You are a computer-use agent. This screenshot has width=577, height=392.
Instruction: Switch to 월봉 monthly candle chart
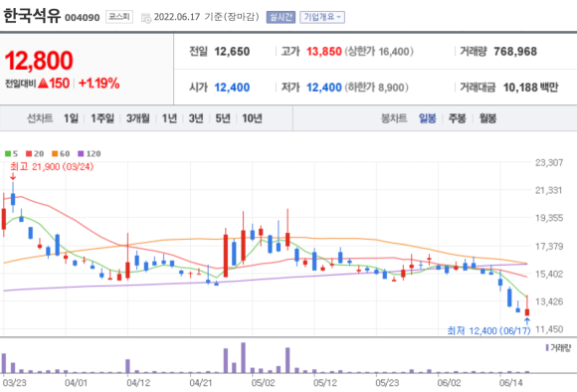click(x=487, y=118)
